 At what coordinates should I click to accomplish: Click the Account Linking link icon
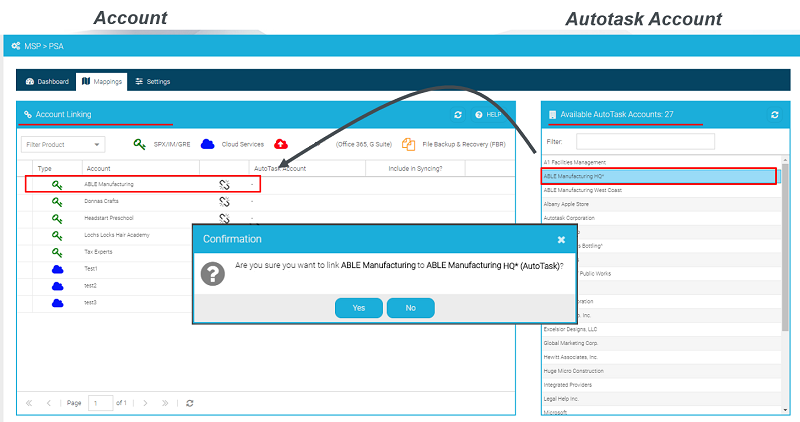point(28,114)
